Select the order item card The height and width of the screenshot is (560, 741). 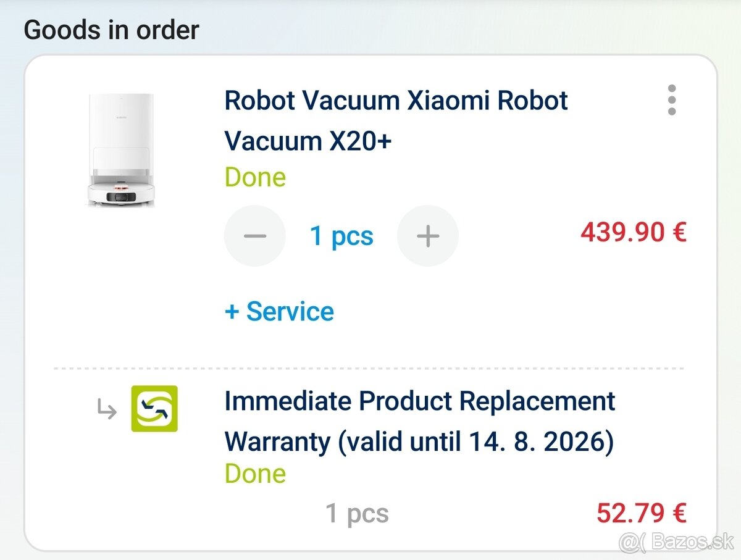(371, 303)
